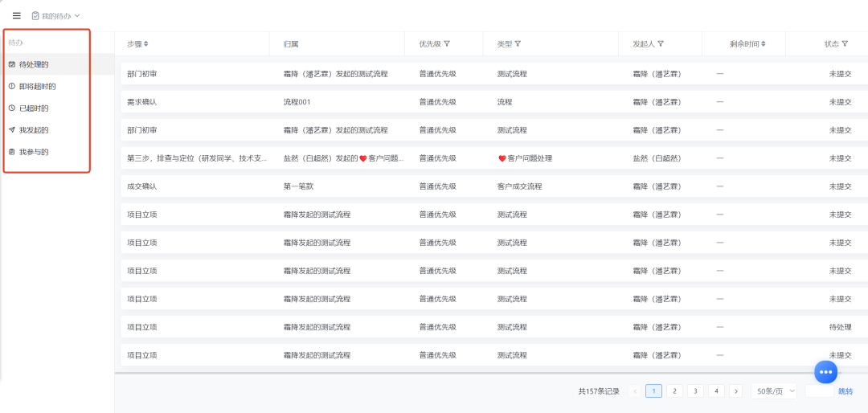
Task: Open the 类型 filter icon
Action: click(x=518, y=43)
